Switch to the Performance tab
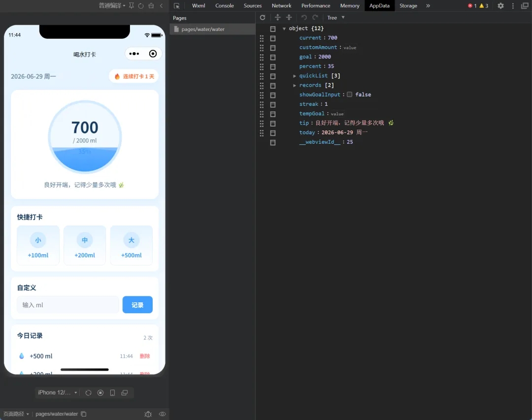The width and height of the screenshot is (532, 420). tap(316, 6)
